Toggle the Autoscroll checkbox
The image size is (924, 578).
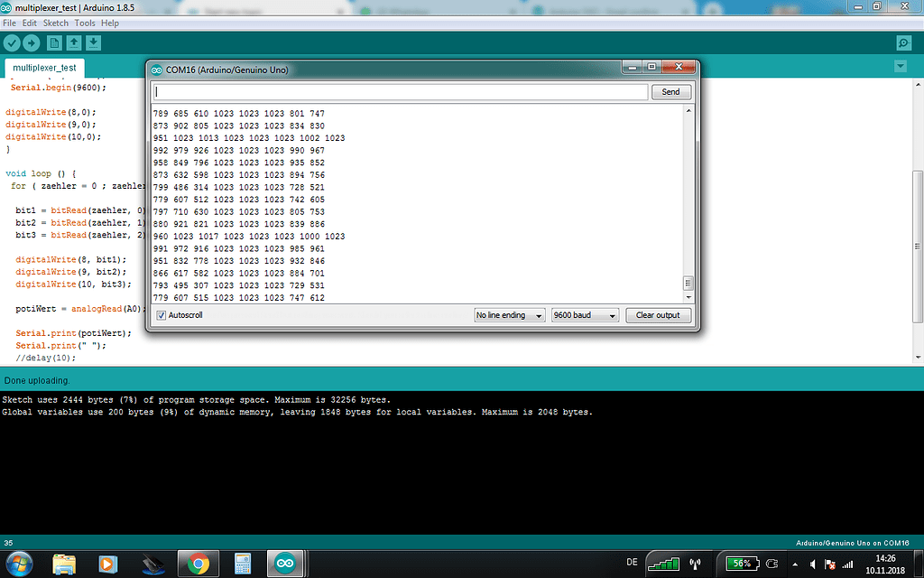161,315
